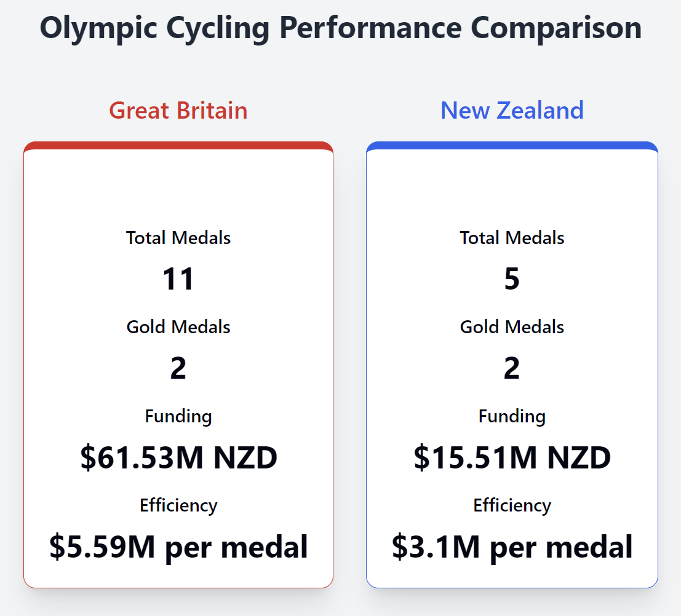Click Great Britain's Funding label
The width and height of the screenshot is (681, 616).
(178, 416)
